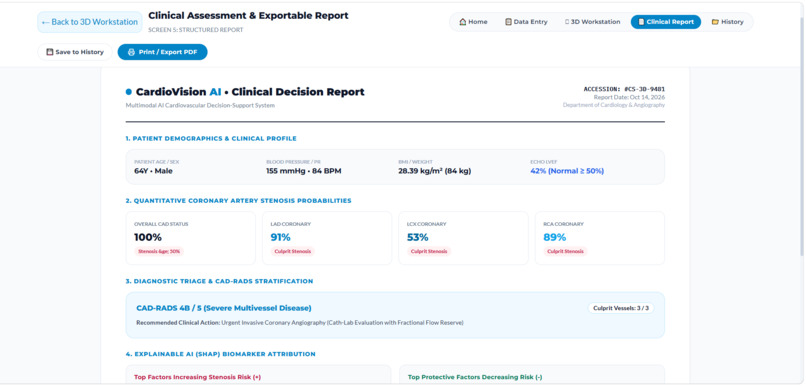Image resolution: width=806 pixels, height=386 pixels.
Task: Click Multimodal AI Cardiovascular Decision-Support System subtitle
Action: pyautogui.click(x=200, y=105)
